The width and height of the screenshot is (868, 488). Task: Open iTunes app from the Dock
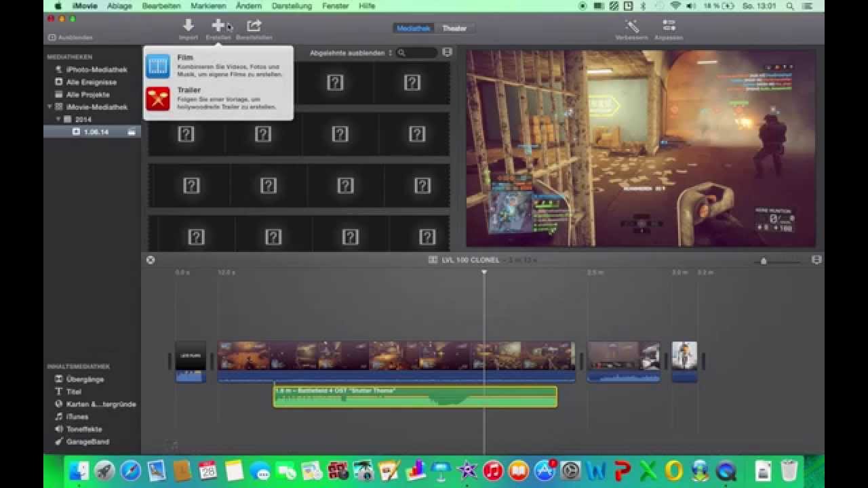coord(493,470)
